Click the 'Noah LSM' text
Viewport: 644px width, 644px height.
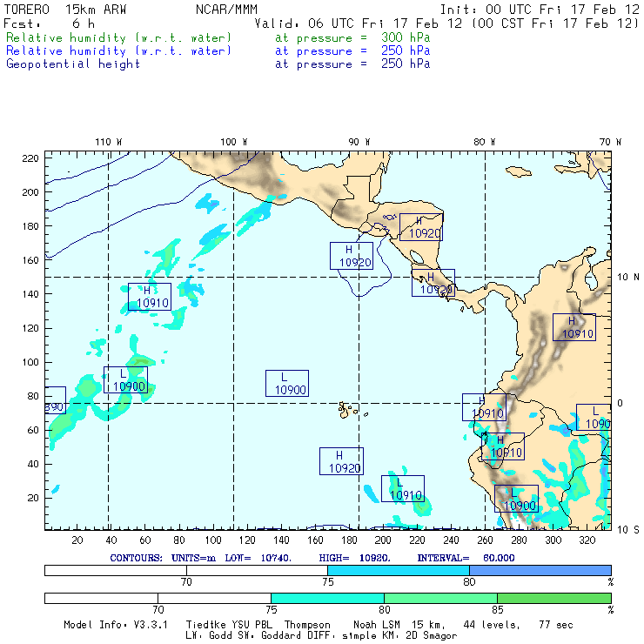(376, 625)
